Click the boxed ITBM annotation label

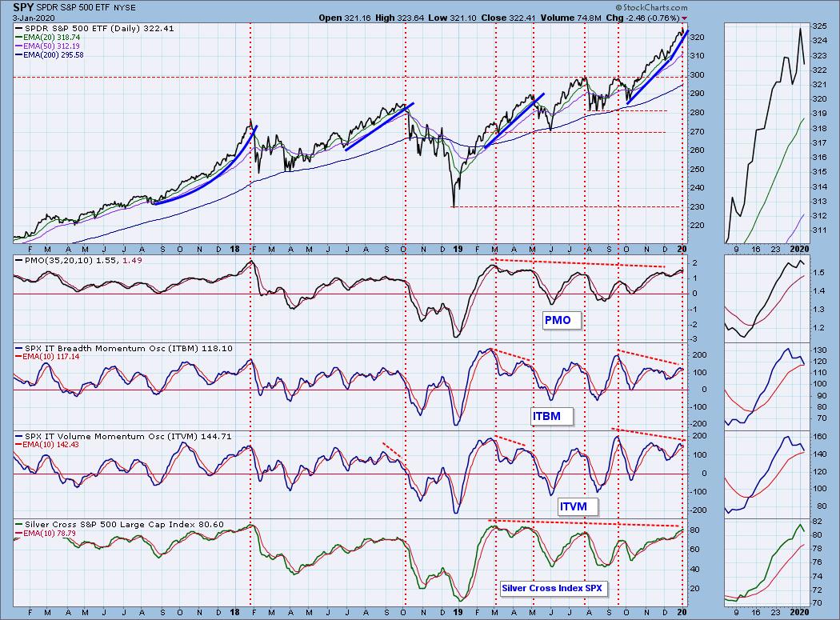(x=552, y=416)
